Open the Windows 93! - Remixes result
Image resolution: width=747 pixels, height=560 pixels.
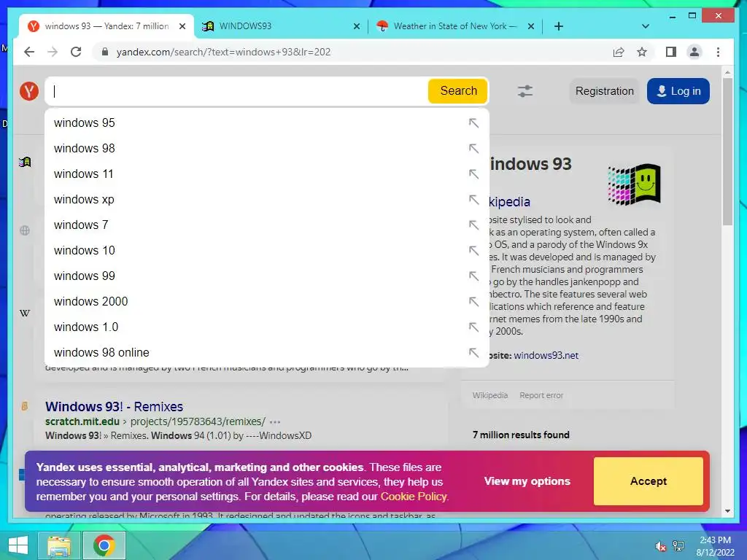[x=114, y=407]
